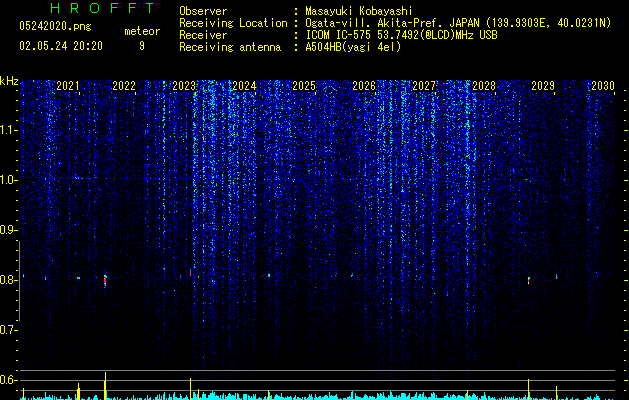The image size is (629, 400).
Task: Click the HROFFT title text
Action: pyautogui.click(x=102, y=8)
